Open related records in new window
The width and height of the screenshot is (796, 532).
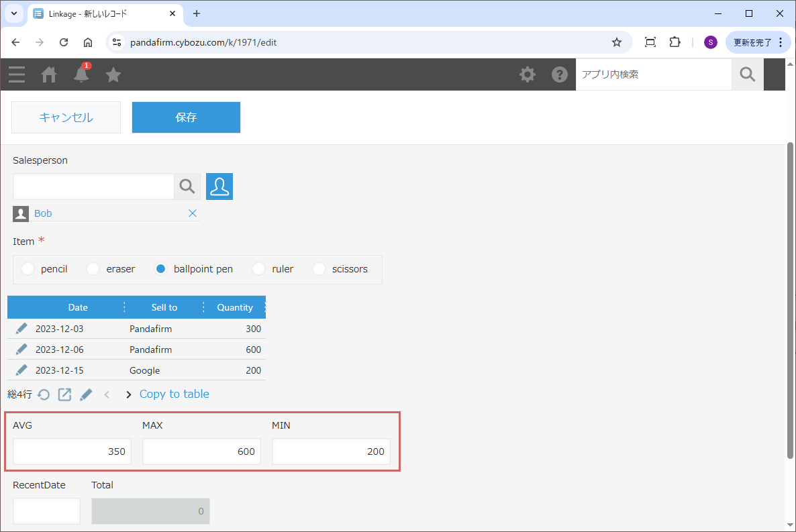pyautogui.click(x=64, y=394)
